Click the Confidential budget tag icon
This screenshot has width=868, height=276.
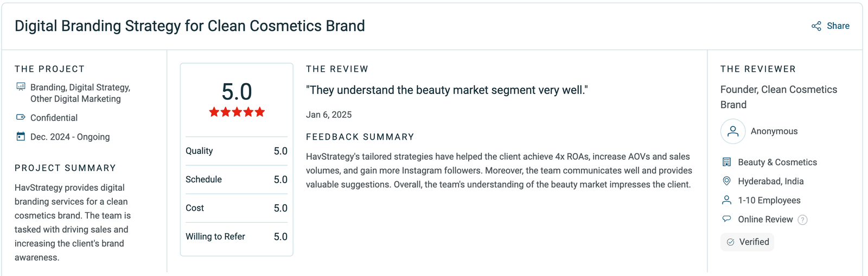pos(21,117)
